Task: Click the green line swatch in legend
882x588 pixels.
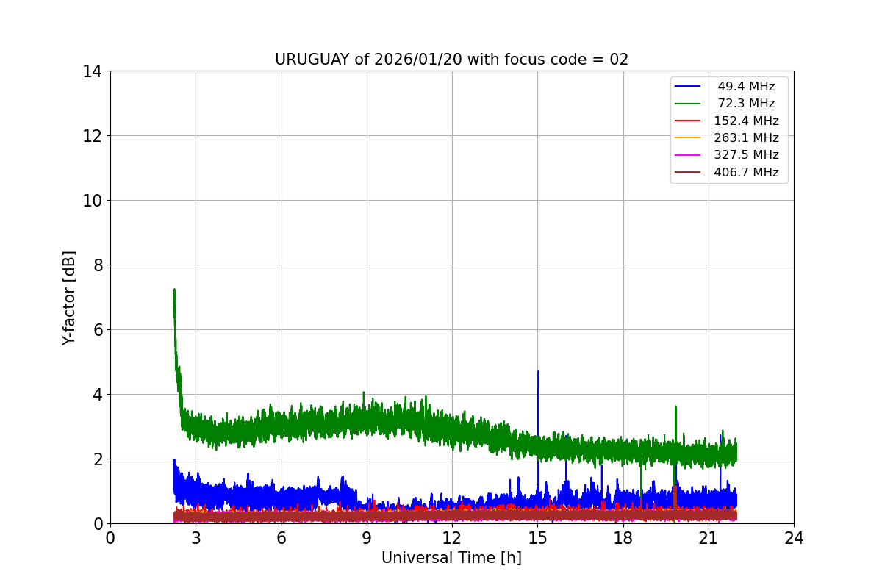Action: (x=688, y=104)
